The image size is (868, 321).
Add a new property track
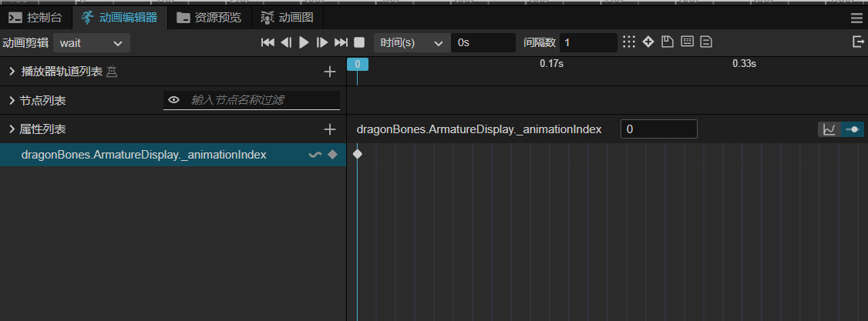330,129
